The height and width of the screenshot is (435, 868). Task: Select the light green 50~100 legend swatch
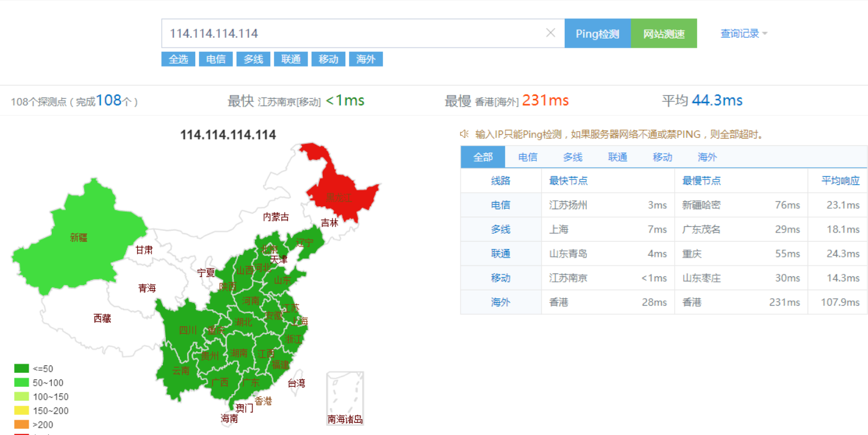[21, 383]
